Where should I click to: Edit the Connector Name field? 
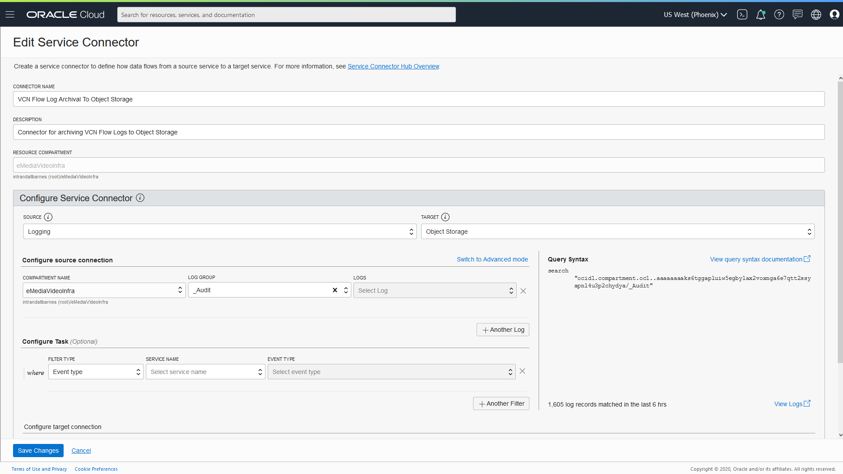click(419, 99)
